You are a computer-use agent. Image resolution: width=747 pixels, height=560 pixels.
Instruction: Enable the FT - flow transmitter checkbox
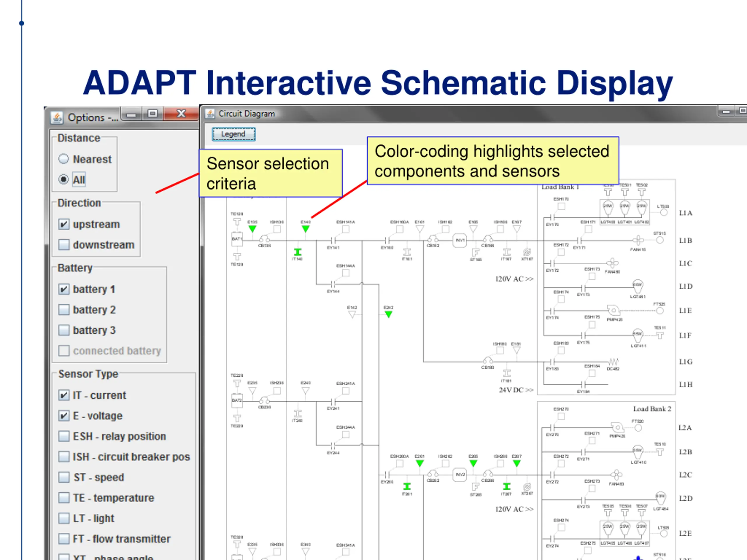(64, 539)
